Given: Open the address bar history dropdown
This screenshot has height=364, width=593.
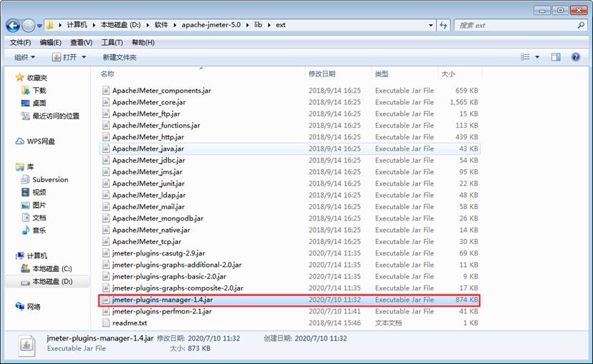Looking at the screenshot, I should click(x=431, y=25).
